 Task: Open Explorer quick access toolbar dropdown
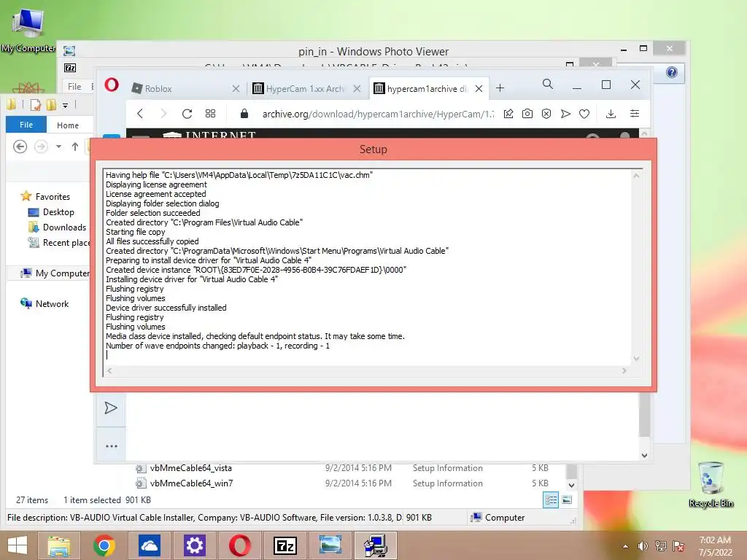pos(65,105)
